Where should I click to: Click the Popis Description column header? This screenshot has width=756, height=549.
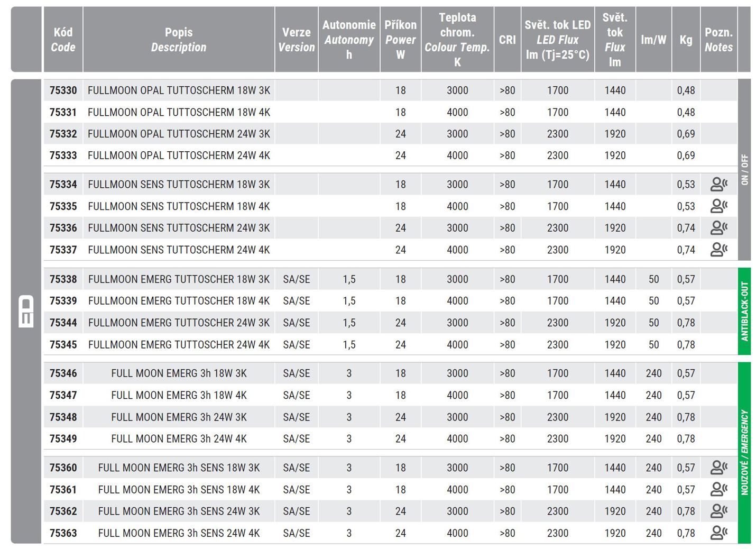point(179,40)
